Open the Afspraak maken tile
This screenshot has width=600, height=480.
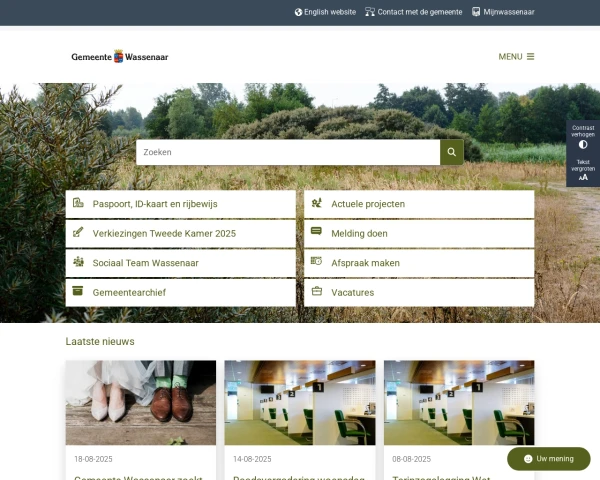pyautogui.click(x=419, y=263)
